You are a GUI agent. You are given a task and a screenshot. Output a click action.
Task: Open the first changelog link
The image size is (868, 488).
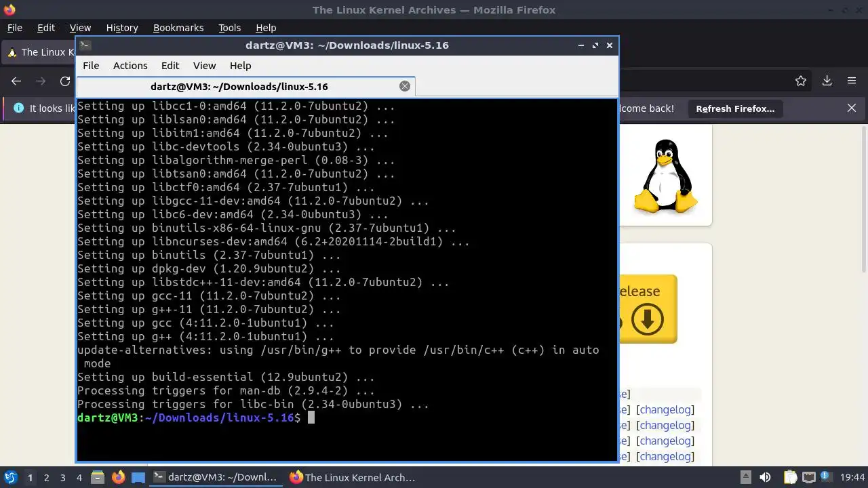667,409
